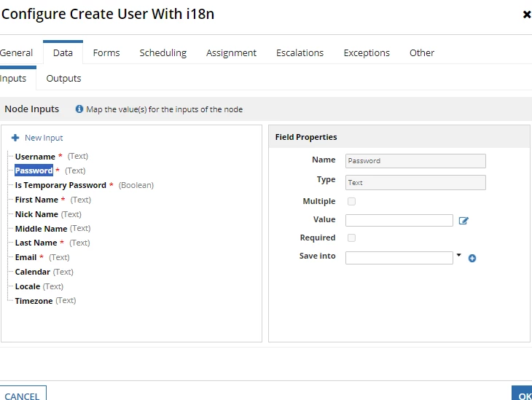Click into the Save into field
This screenshot has width=532, height=400.
[399, 258]
